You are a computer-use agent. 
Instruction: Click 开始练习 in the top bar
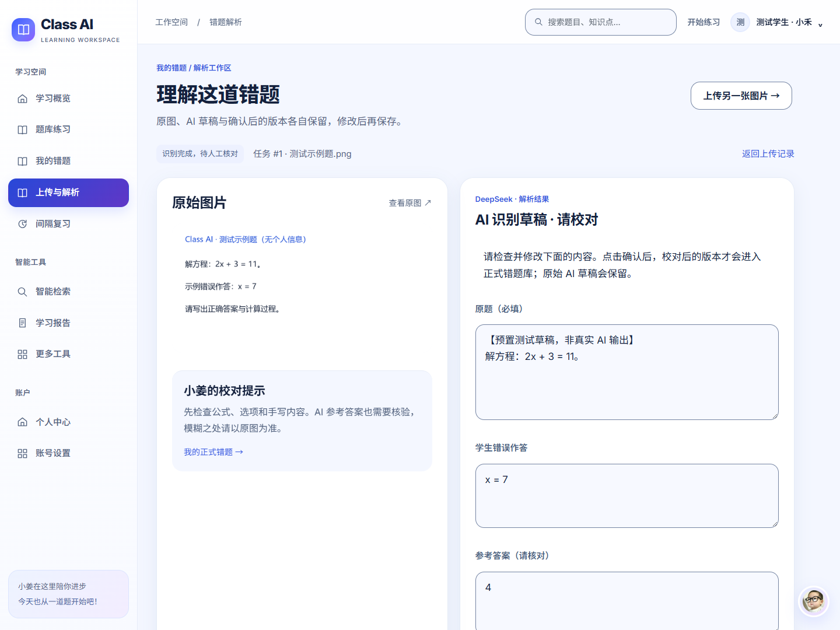pos(703,22)
